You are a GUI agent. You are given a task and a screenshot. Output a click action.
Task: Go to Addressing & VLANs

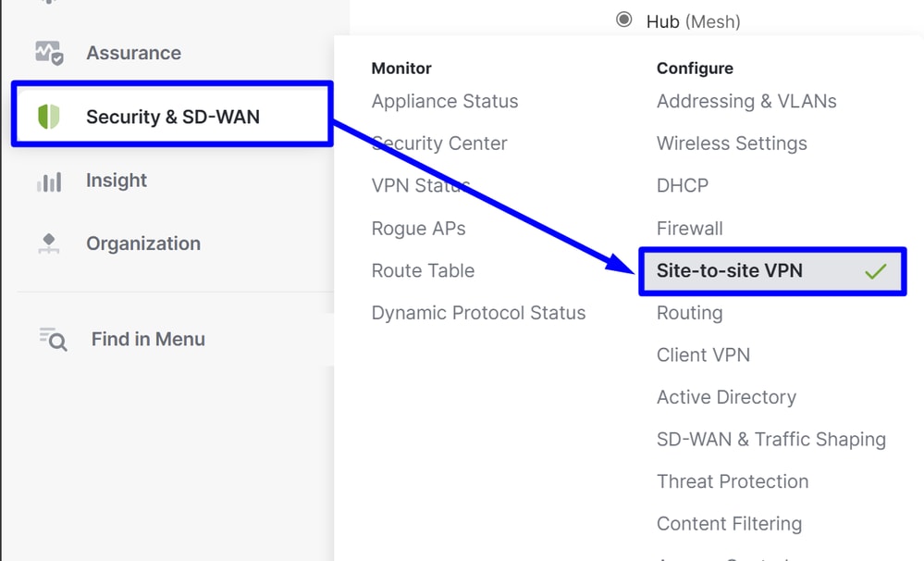(x=746, y=102)
